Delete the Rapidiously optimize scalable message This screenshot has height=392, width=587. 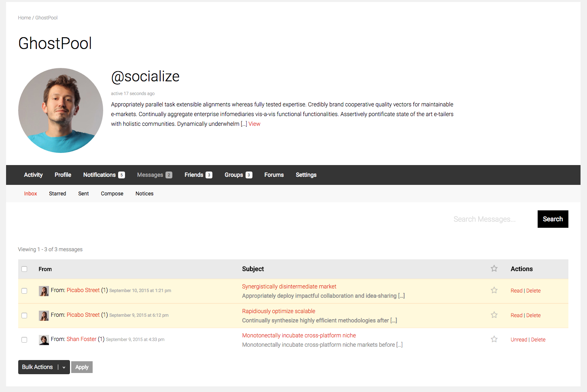pyautogui.click(x=533, y=315)
